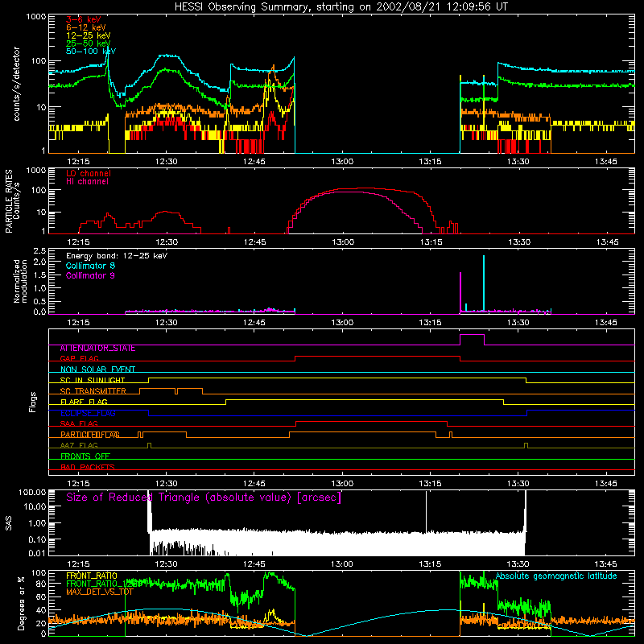Click the LO channel legend label
644x644 pixels.
pyautogui.click(x=89, y=173)
